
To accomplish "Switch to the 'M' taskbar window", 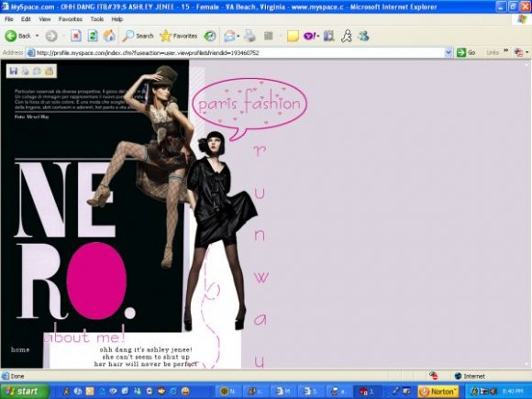I will (283, 392).
